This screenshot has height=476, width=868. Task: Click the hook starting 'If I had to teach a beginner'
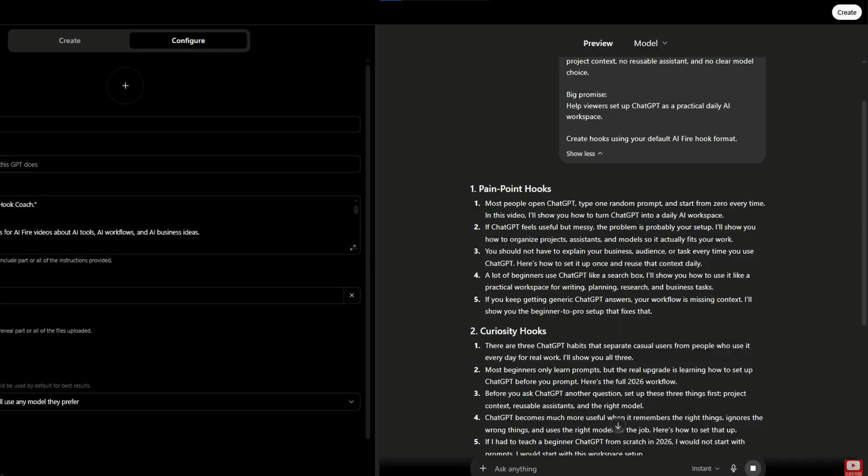615,447
